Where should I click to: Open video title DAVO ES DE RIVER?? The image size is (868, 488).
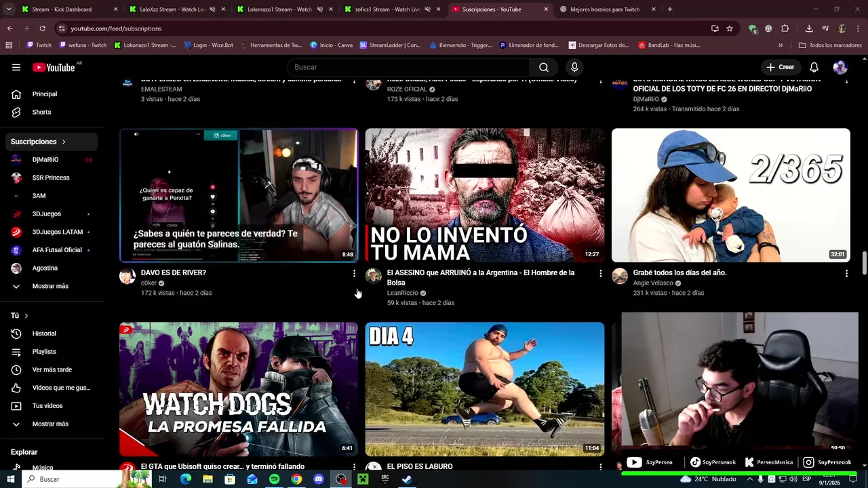pyautogui.click(x=173, y=272)
